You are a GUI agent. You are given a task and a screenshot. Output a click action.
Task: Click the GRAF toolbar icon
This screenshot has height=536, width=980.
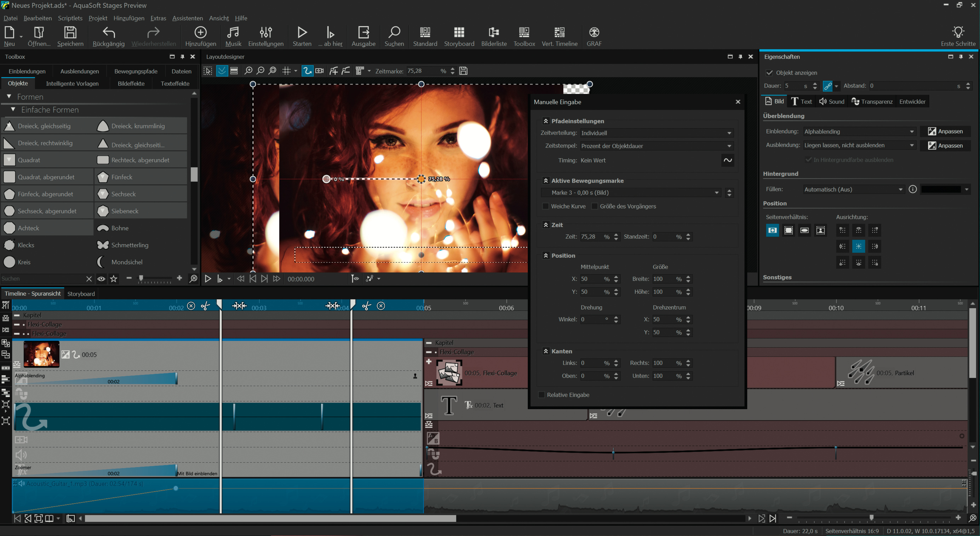[x=594, y=32]
